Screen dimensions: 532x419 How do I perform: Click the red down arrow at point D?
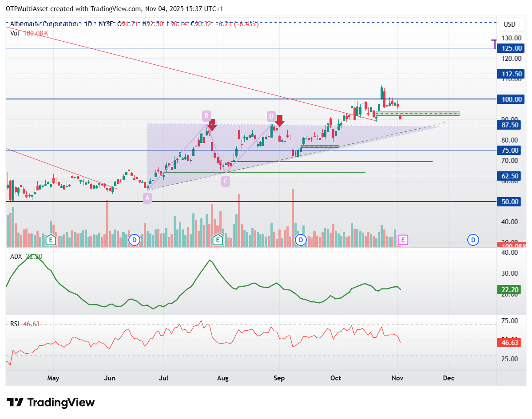pyautogui.click(x=279, y=121)
